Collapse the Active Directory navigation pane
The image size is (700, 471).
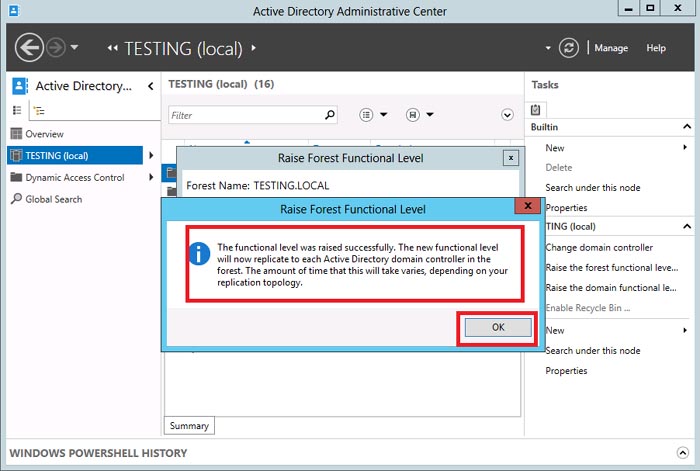click(150, 86)
